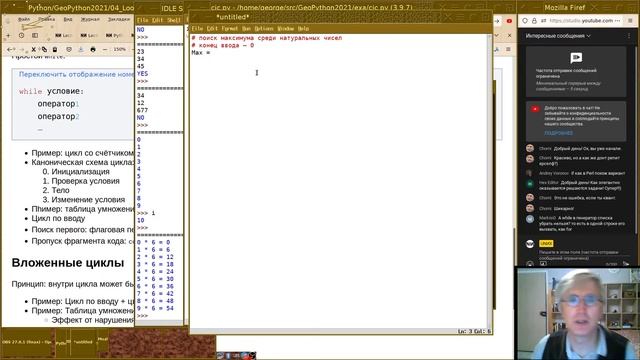Open File menu in untitled IDLE editor

pyautogui.click(x=197, y=29)
